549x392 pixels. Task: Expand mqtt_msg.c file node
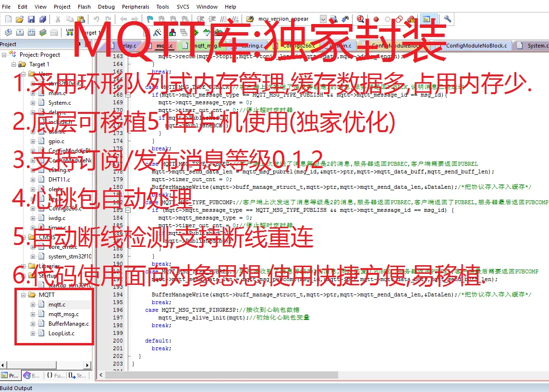pyautogui.click(x=33, y=314)
